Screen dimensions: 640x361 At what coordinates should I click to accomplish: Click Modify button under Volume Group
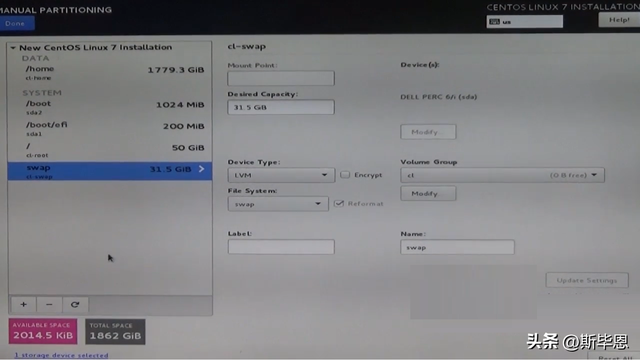click(428, 194)
